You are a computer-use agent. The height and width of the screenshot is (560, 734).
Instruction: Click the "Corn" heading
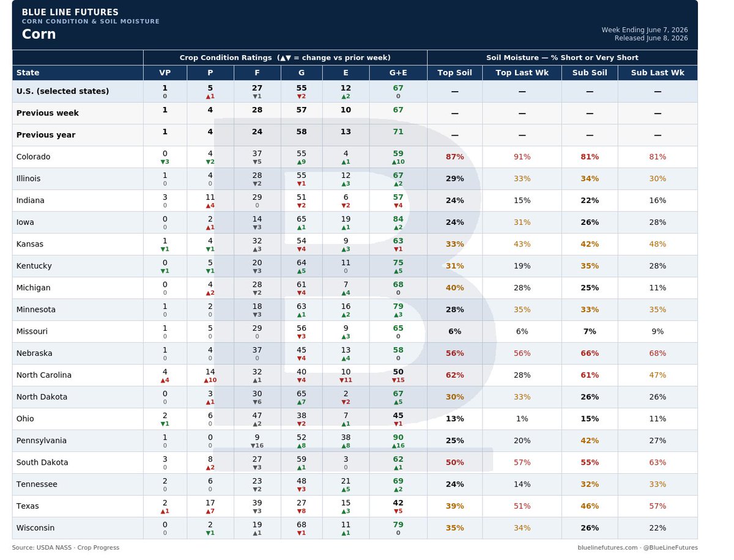[39, 34]
